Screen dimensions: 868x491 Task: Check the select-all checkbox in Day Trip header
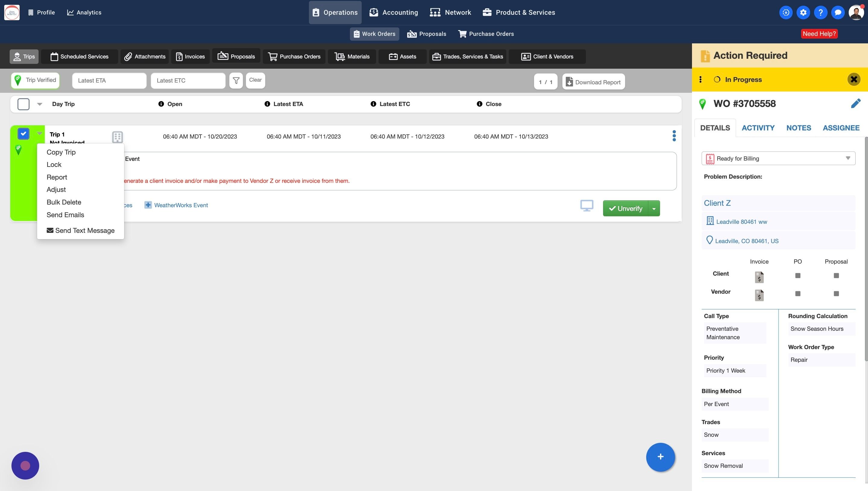[x=23, y=104]
